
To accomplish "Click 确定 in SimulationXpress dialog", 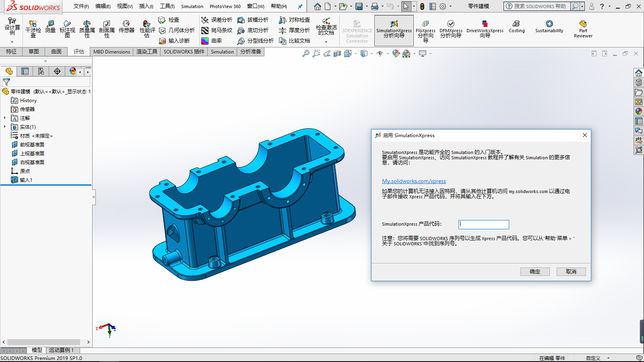I will 535,271.
